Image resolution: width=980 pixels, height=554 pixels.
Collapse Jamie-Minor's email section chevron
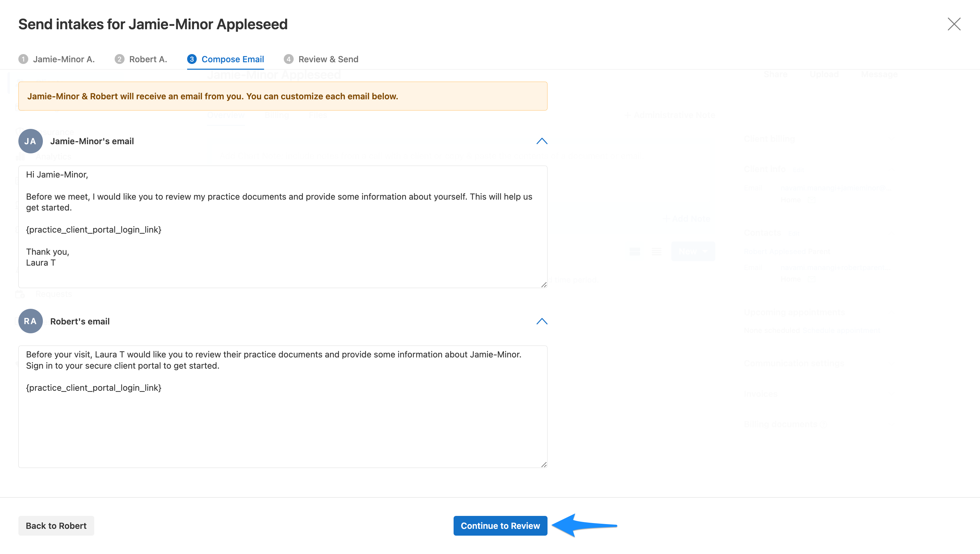pos(542,141)
